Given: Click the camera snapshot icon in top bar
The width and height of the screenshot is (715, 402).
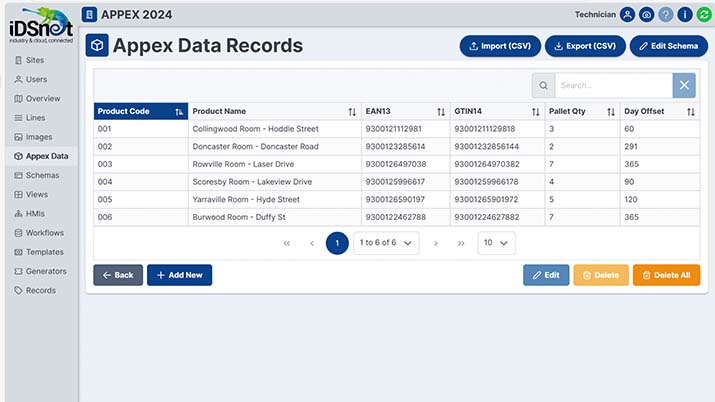Looking at the screenshot, I should [647, 15].
